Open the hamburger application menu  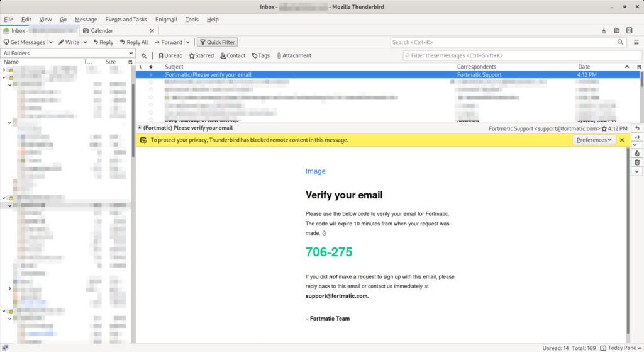coord(636,42)
